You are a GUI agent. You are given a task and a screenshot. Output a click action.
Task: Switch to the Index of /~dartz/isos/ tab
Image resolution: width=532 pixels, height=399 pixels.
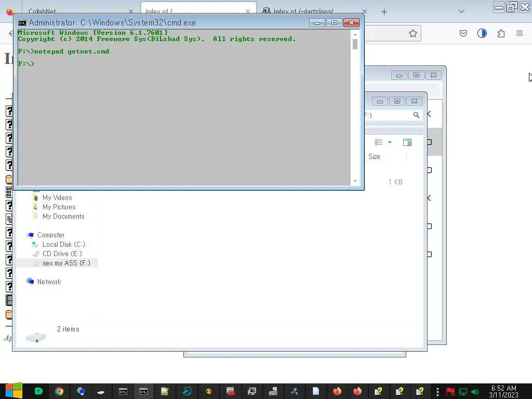click(303, 11)
